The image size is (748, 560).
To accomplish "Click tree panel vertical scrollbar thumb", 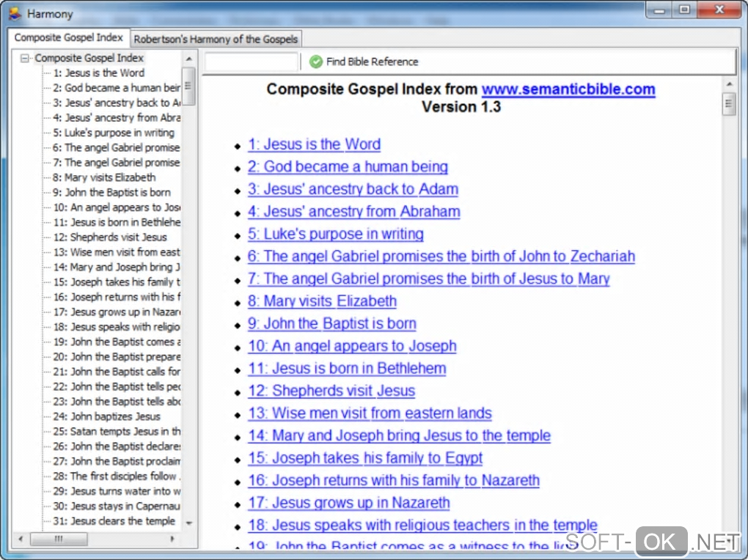I will click(189, 86).
